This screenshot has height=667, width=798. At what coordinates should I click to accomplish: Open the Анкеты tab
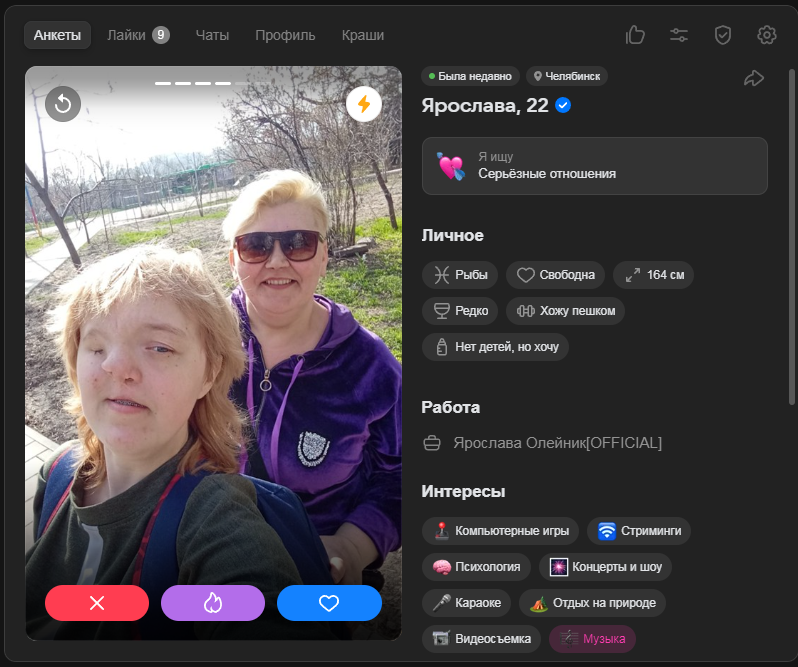[57, 35]
